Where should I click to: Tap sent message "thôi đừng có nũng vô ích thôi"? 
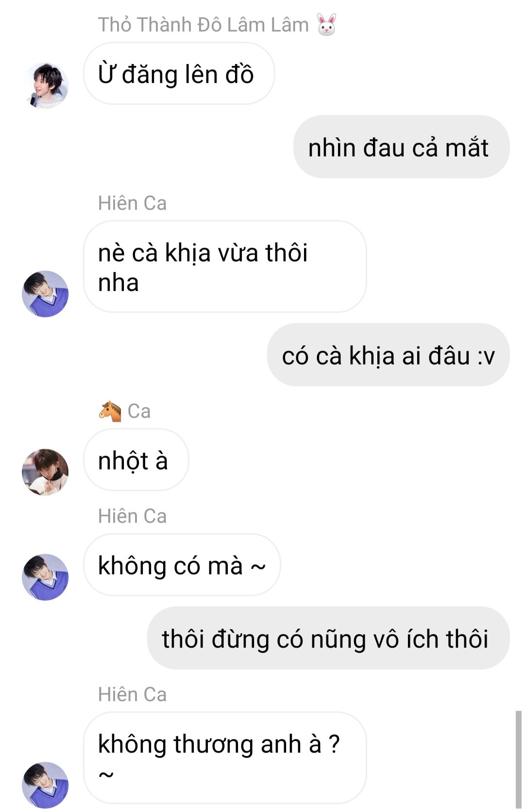tap(328, 638)
